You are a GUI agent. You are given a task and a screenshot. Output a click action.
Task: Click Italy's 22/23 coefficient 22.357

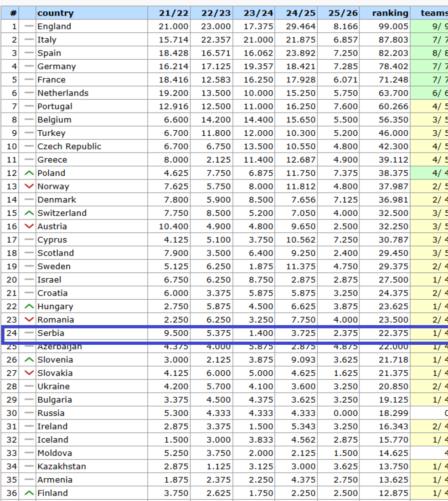point(216,40)
